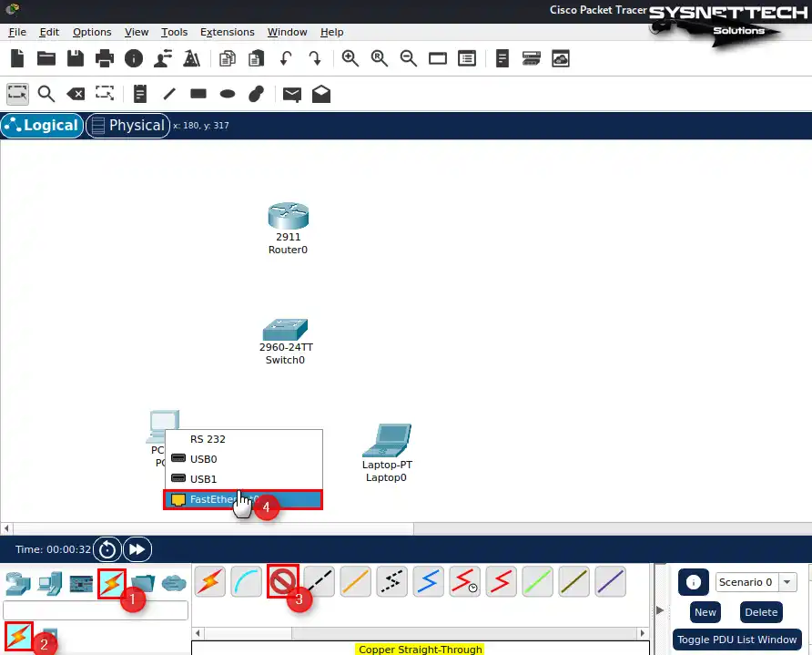The image size is (812, 655).
Task: Click Toggle PDU List Window button
Action: (737, 640)
